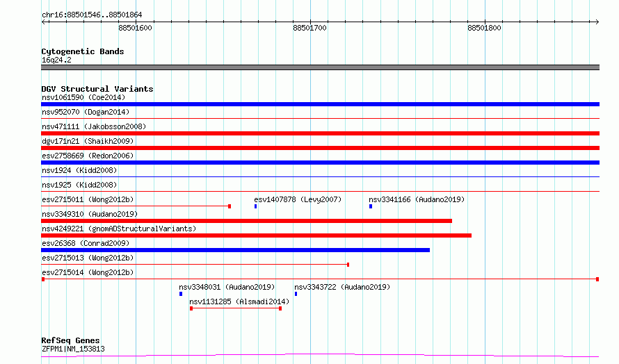This screenshot has height=364, width=619.
Task: Open variant label nsv3341166 (Audano2019)
Action: 417,199
